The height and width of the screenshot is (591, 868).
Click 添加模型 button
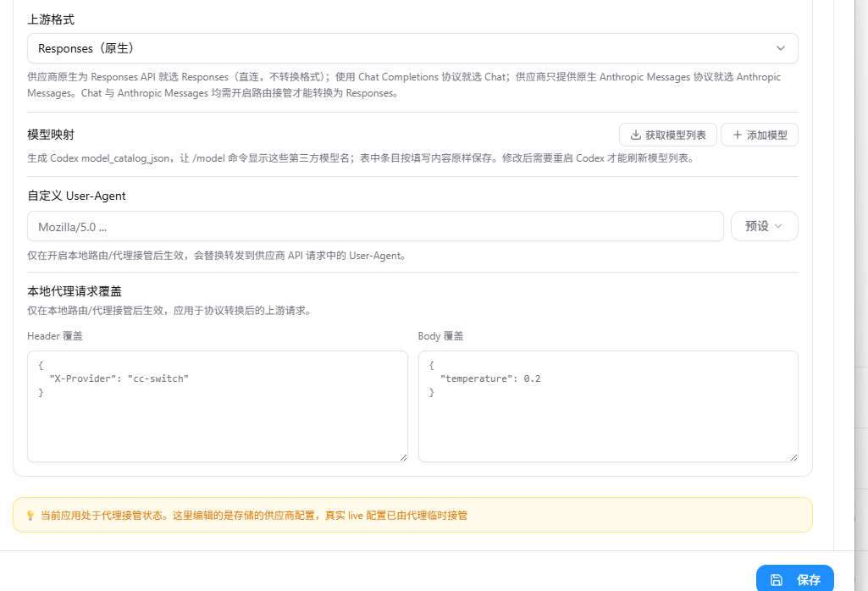tap(760, 135)
